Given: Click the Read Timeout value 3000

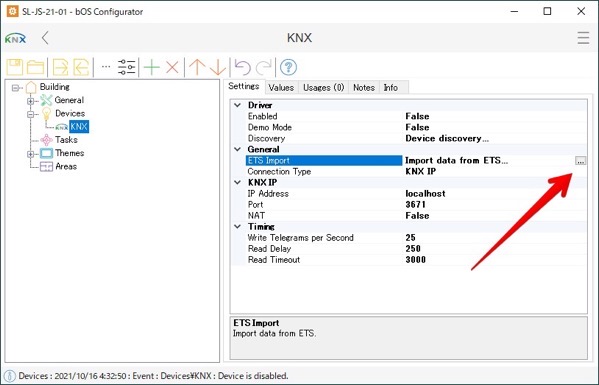Looking at the screenshot, I should [415, 260].
